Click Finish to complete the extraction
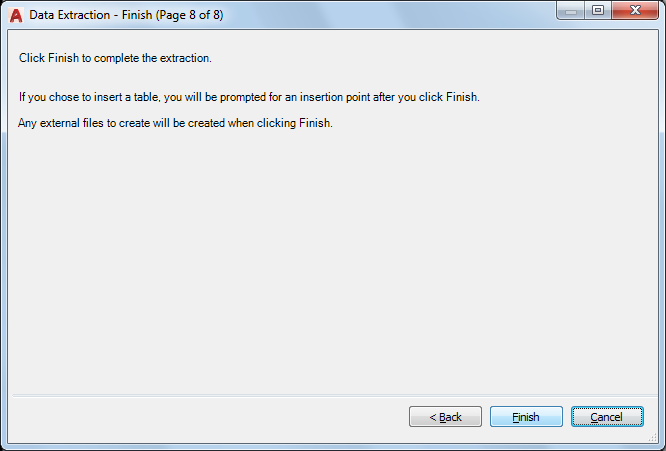 [526, 417]
